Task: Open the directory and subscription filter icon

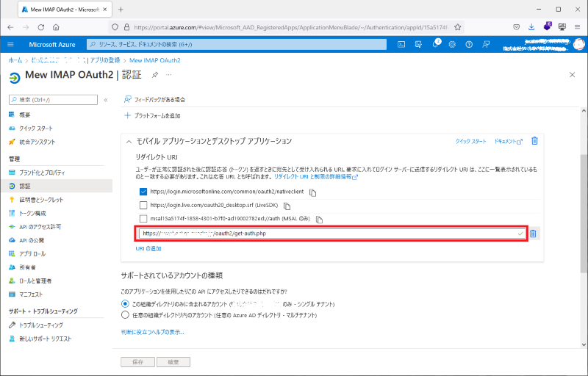Action: click(x=418, y=44)
